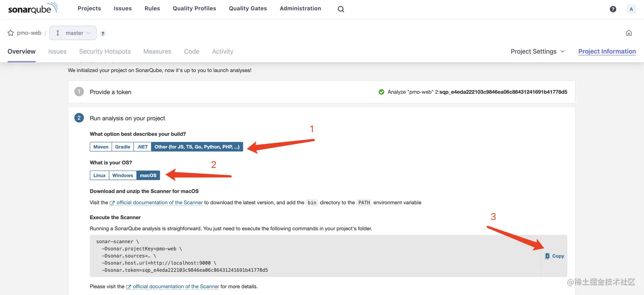Click the token text sqp_e4eda222103c… in step 1
The image size is (644, 295).
[503, 92]
